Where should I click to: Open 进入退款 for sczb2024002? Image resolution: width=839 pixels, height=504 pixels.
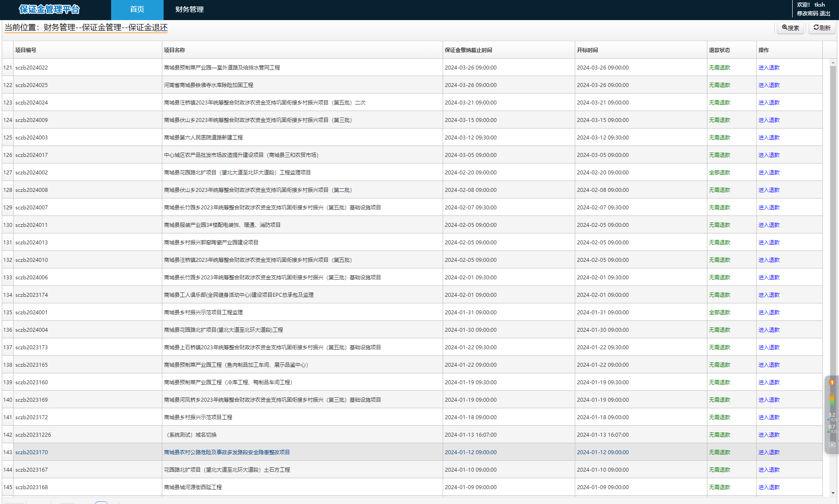click(769, 173)
